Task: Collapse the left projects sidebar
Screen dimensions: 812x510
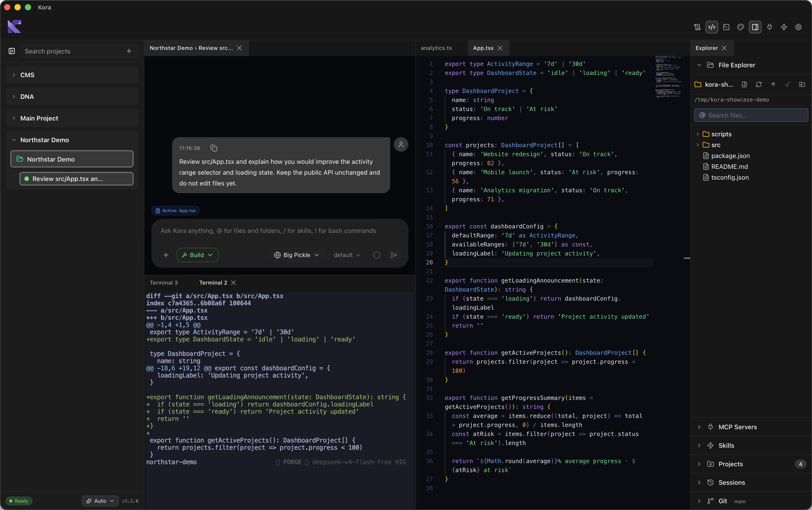Action: click(12, 51)
